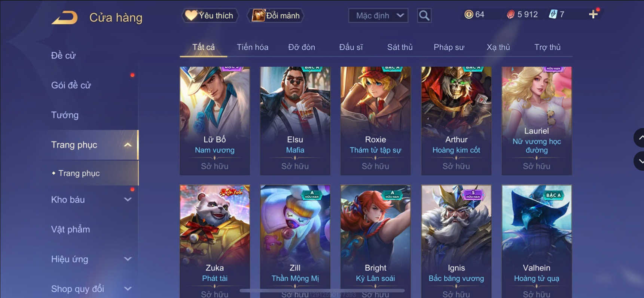Click the heart icon on Yêu thích
Screen dimensions: 644x298
pyautogui.click(x=191, y=15)
